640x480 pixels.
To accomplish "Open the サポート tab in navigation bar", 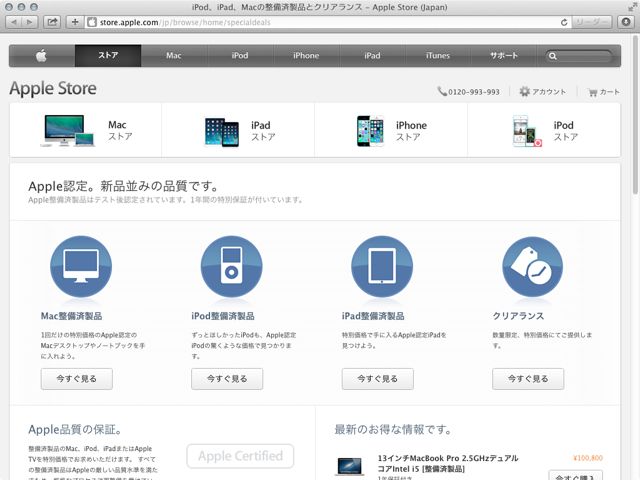I will tap(504, 56).
